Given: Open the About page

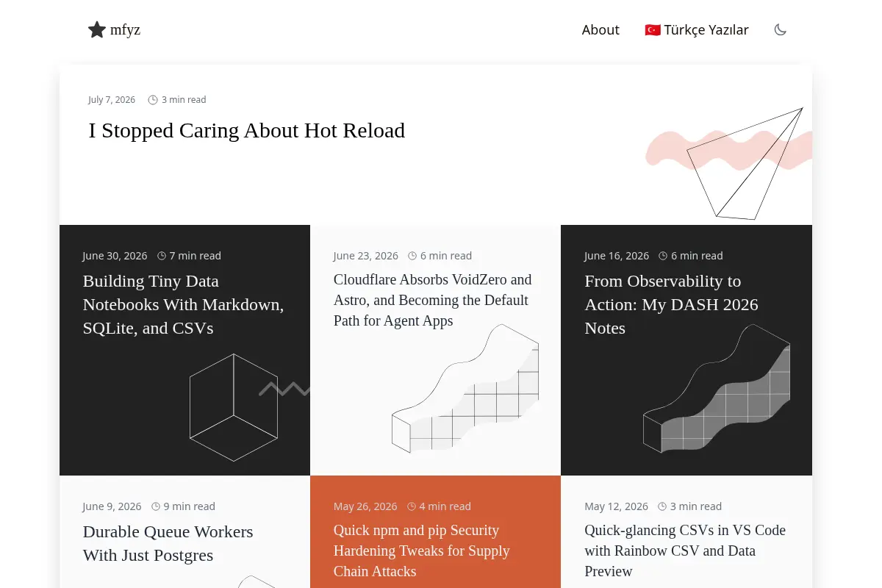Looking at the screenshot, I should (x=600, y=30).
